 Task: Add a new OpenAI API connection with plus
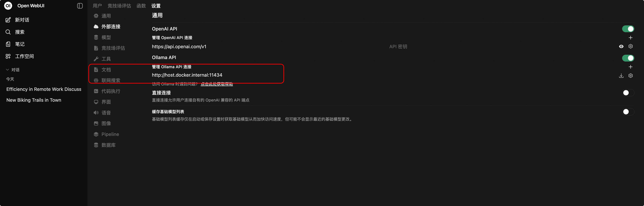point(631,38)
